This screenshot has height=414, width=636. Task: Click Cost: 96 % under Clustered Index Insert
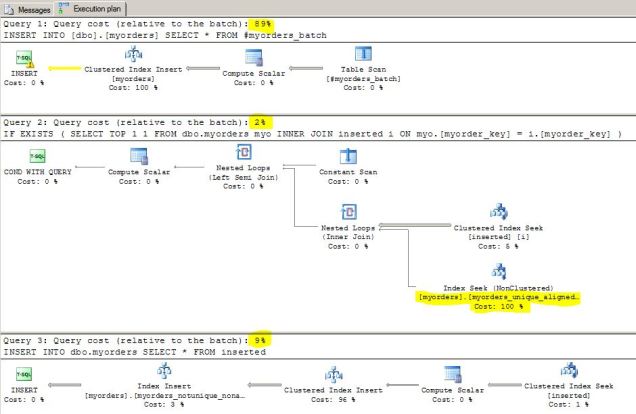[333, 399]
